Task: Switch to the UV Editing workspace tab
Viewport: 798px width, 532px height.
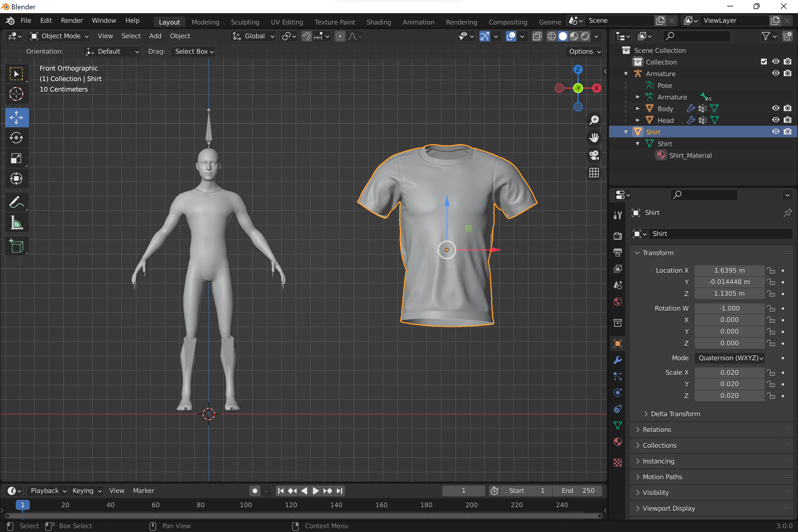Action: (287, 22)
